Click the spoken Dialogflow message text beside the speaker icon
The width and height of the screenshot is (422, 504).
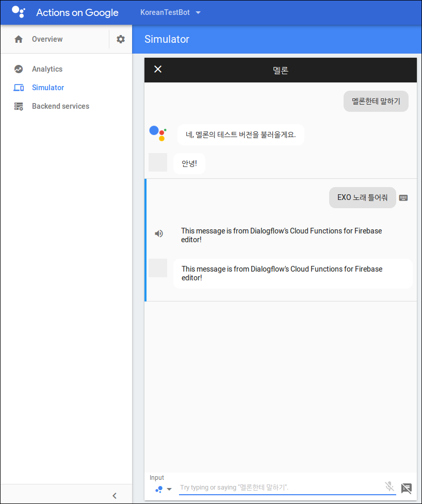(281, 235)
